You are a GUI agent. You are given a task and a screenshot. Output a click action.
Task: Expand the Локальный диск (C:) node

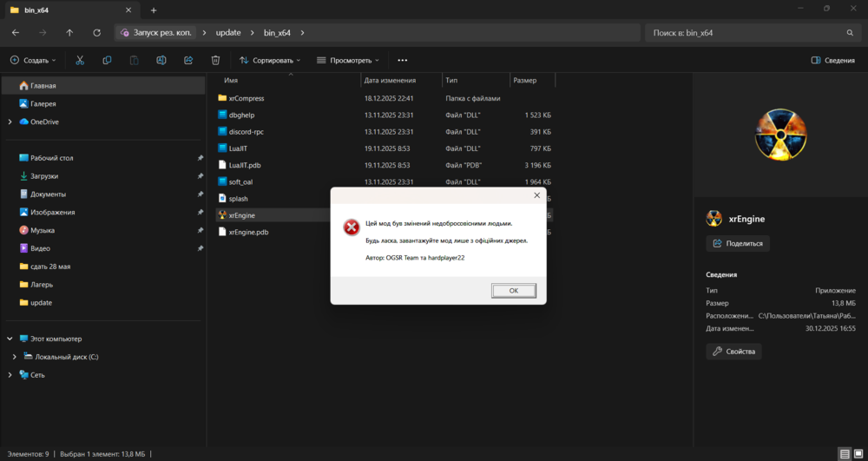(15, 357)
